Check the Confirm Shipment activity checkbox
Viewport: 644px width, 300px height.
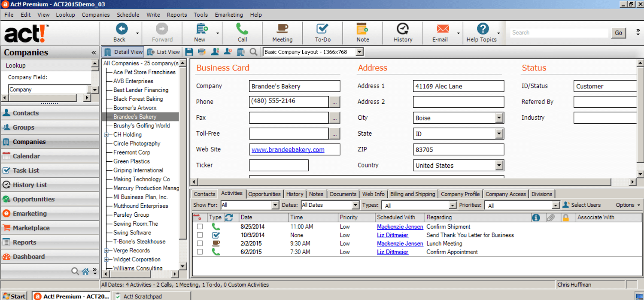coord(200,227)
